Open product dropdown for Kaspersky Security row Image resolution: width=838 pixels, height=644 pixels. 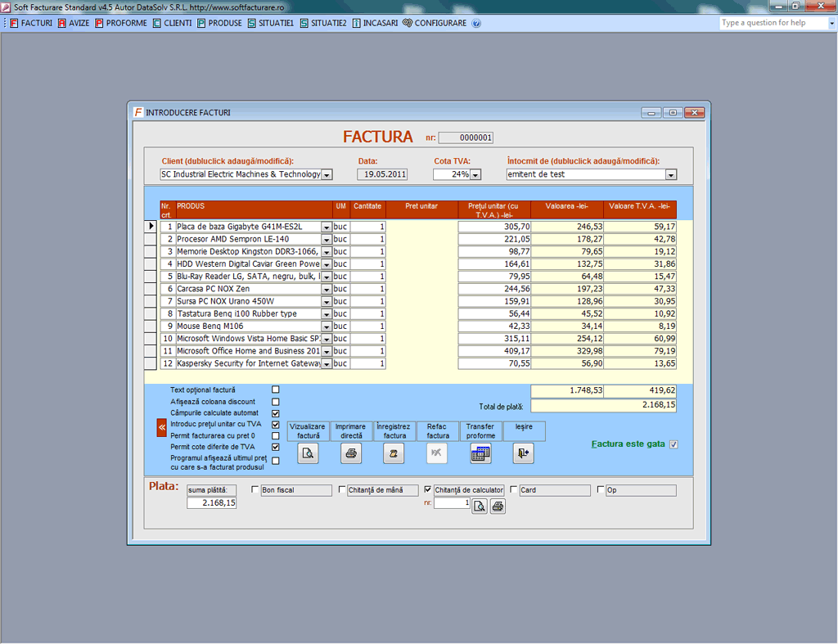[326, 364]
